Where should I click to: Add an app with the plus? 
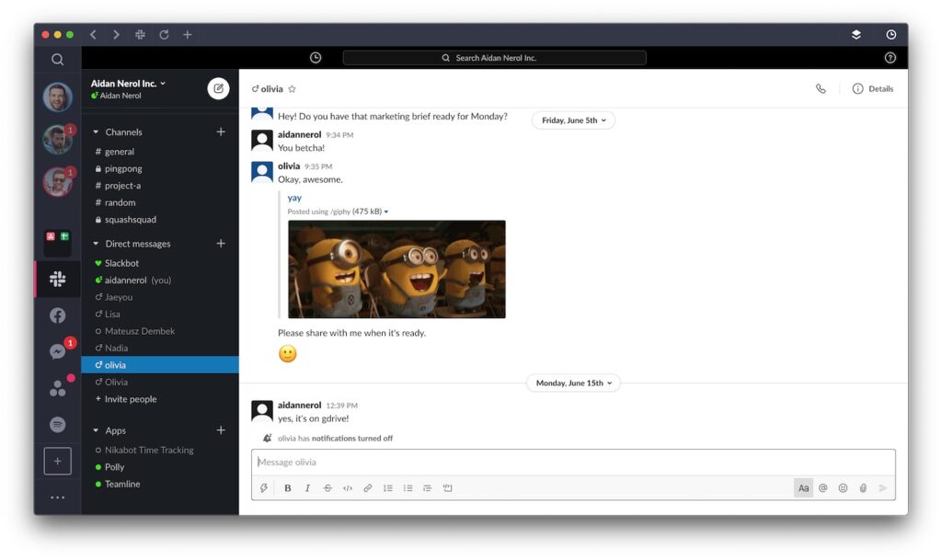point(221,429)
